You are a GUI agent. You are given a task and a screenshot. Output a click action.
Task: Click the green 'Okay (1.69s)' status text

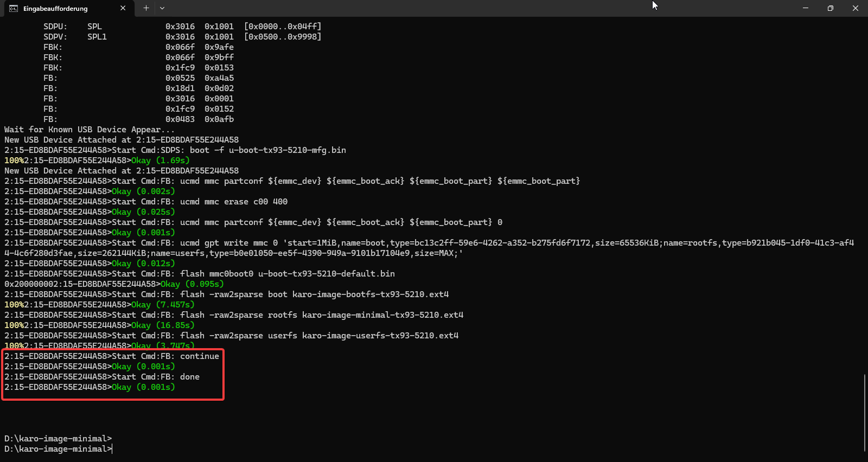coord(160,161)
